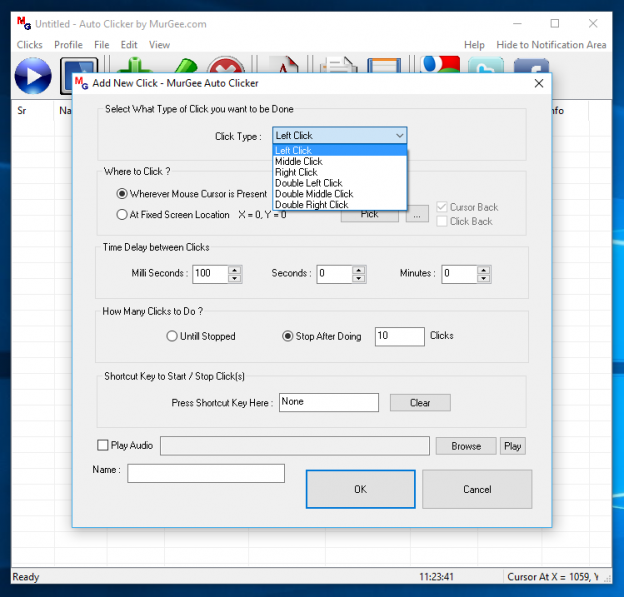Screen dimensions: 624x597
Task: Increase the Milli Seconds value with up arrow
Action: pyautogui.click(x=234, y=269)
